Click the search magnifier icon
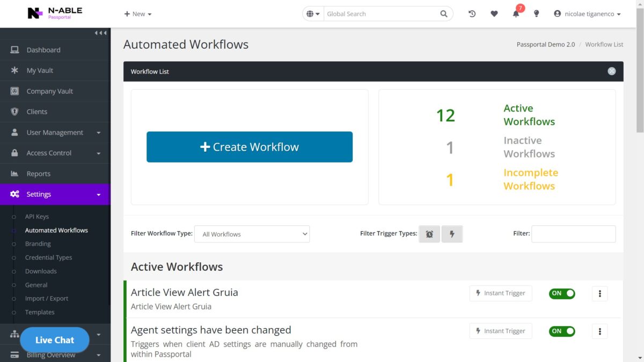 tap(444, 14)
